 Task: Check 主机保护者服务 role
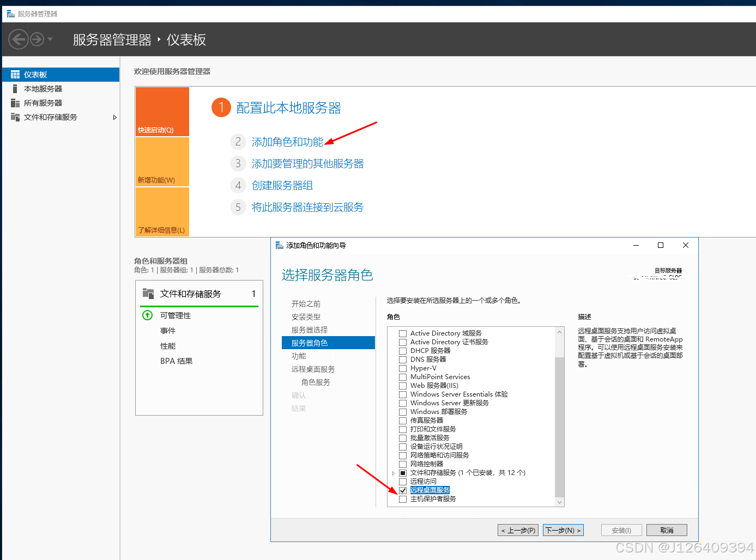[x=403, y=499]
